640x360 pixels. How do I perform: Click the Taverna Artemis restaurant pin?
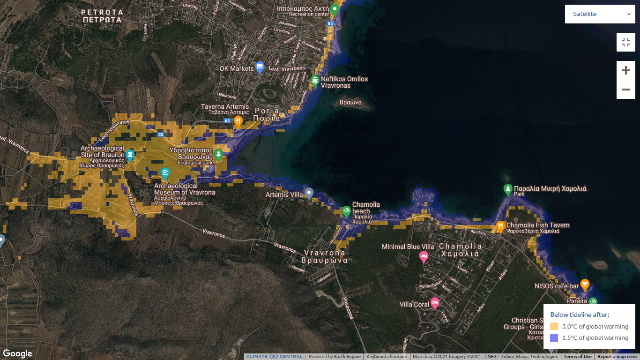(x=238, y=121)
